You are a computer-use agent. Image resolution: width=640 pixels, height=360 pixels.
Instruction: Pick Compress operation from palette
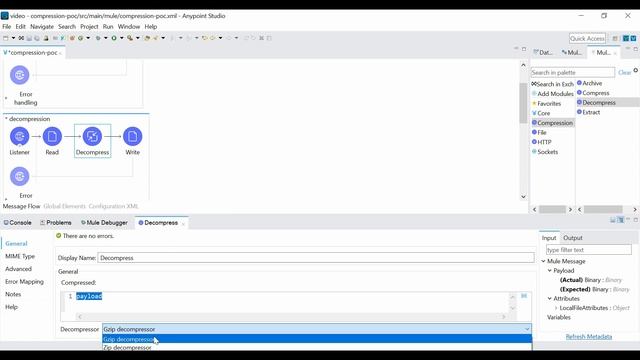(593, 93)
